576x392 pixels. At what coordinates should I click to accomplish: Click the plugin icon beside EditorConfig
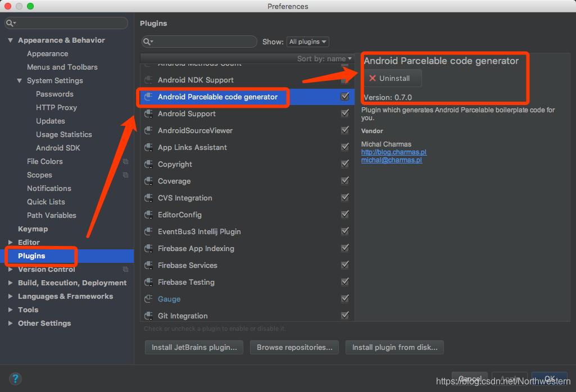tap(148, 215)
